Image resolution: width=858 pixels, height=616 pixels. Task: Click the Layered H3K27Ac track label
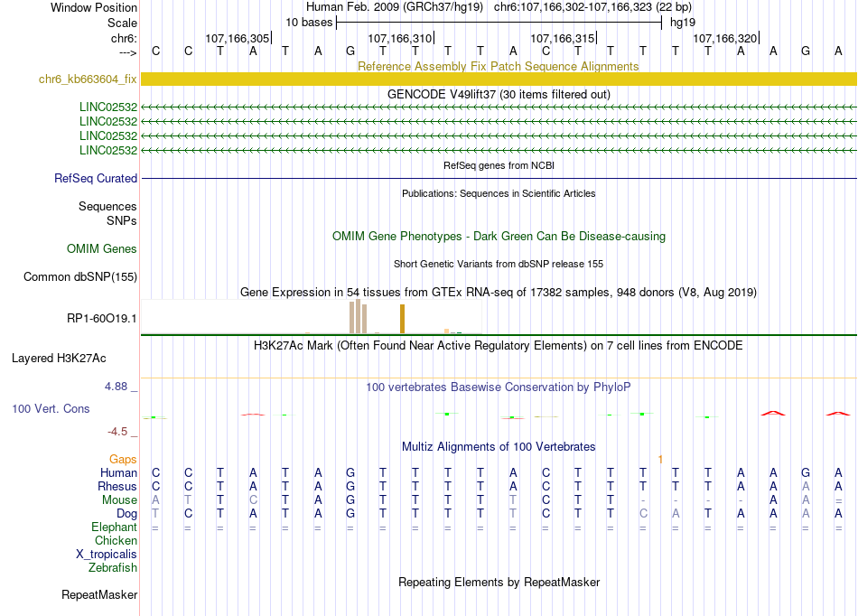click(x=59, y=359)
